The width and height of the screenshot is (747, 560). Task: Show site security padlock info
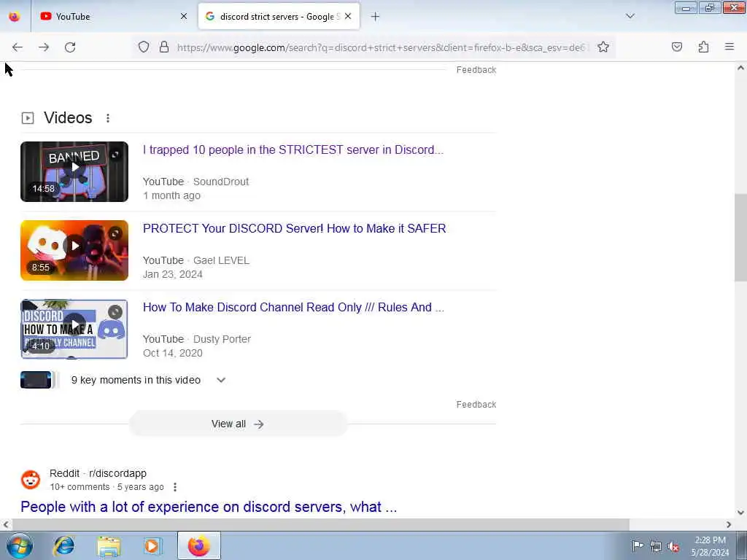click(164, 47)
